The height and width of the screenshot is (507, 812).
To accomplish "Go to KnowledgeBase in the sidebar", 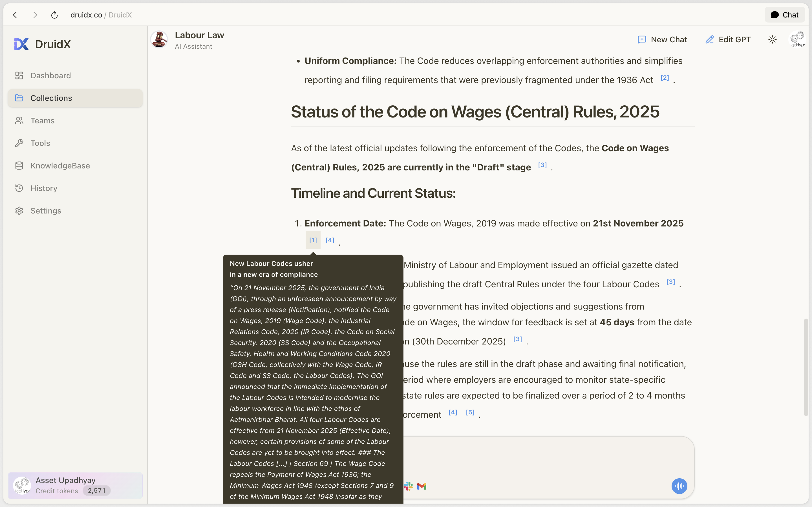I will [x=60, y=166].
